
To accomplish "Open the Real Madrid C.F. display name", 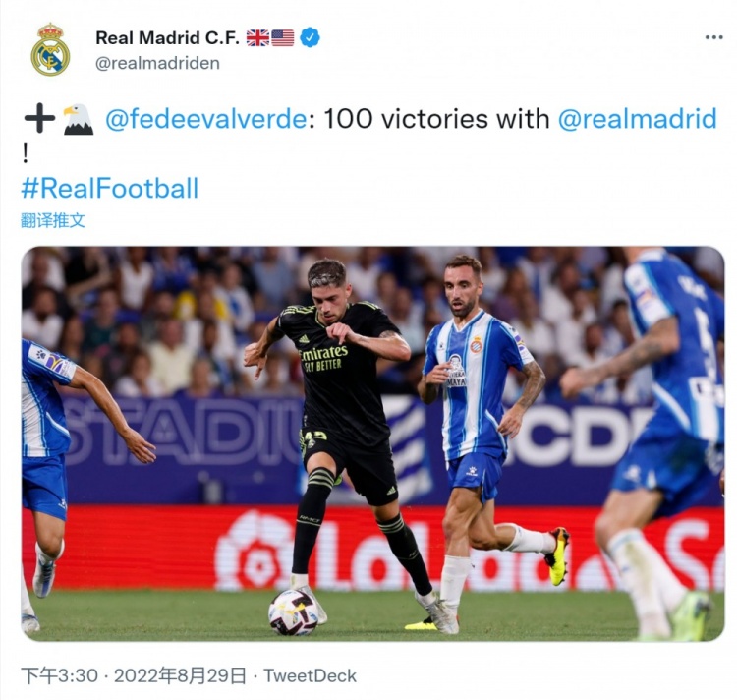I will pyautogui.click(x=168, y=38).
